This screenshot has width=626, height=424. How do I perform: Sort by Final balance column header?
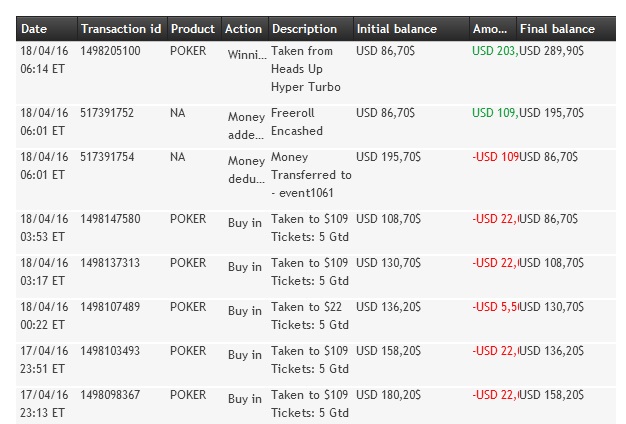click(x=557, y=29)
